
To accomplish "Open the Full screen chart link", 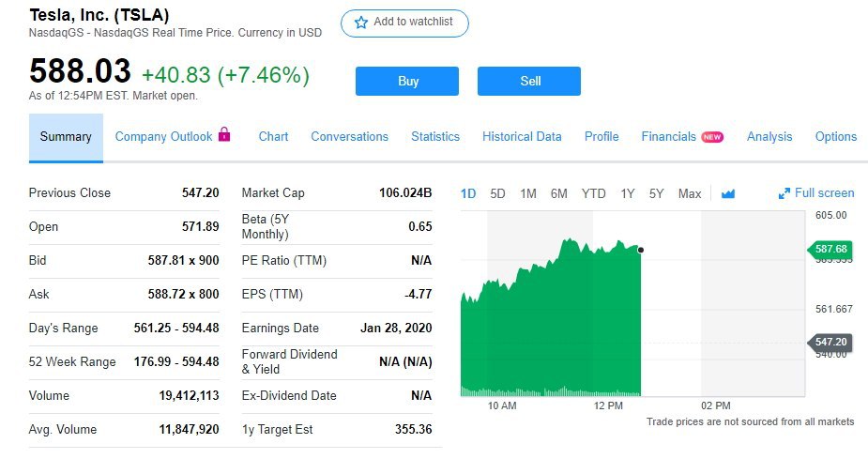I will [x=816, y=193].
